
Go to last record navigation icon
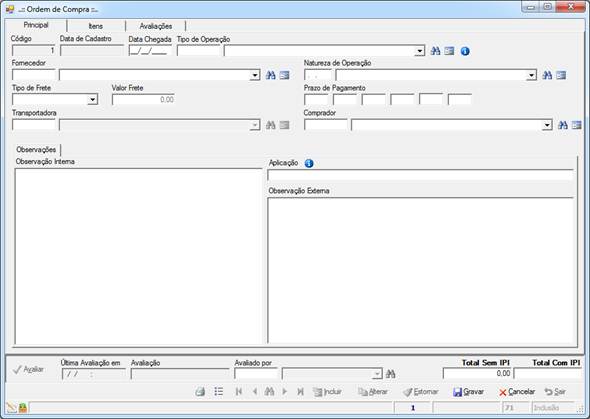tap(300, 392)
